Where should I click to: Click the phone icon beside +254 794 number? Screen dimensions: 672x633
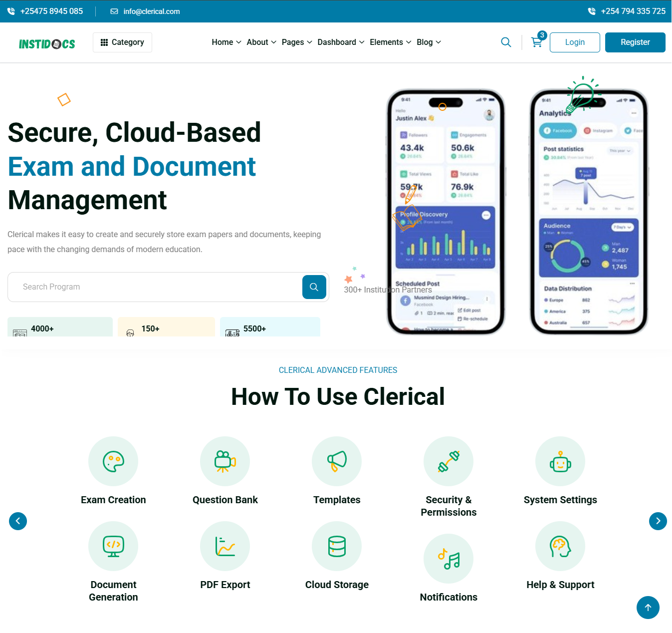point(592,11)
